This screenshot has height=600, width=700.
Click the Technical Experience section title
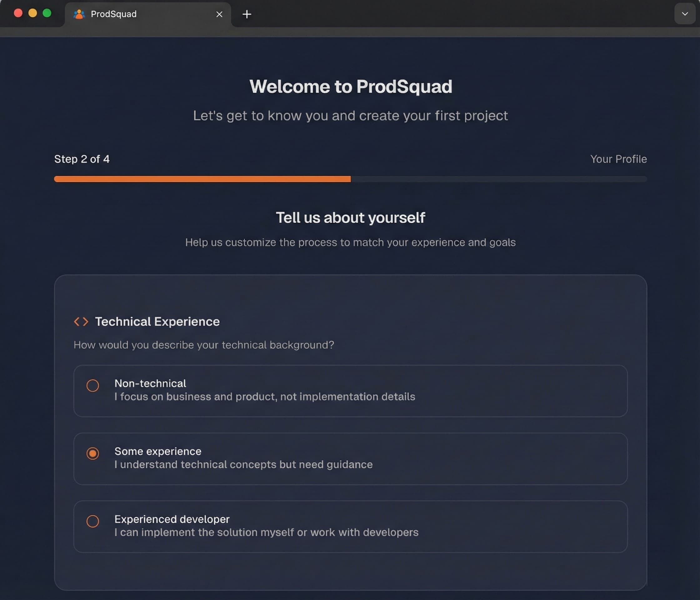tap(157, 321)
